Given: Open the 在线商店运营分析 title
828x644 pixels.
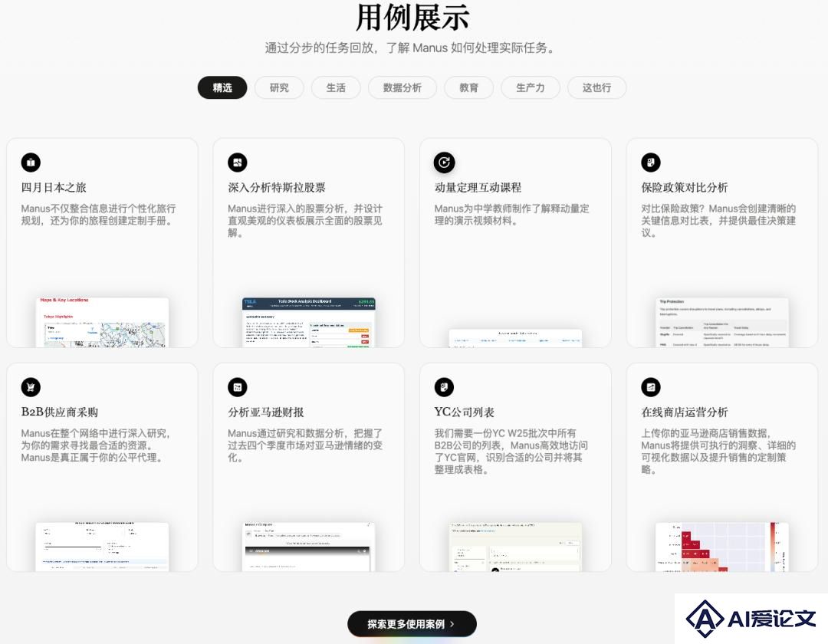Looking at the screenshot, I should click(685, 412).
